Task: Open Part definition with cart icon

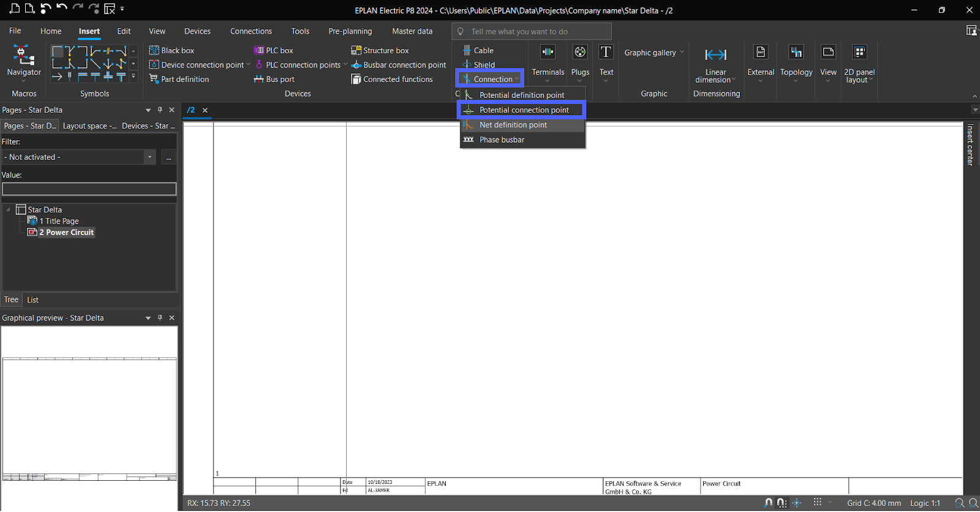Action: tap(179, 79)
